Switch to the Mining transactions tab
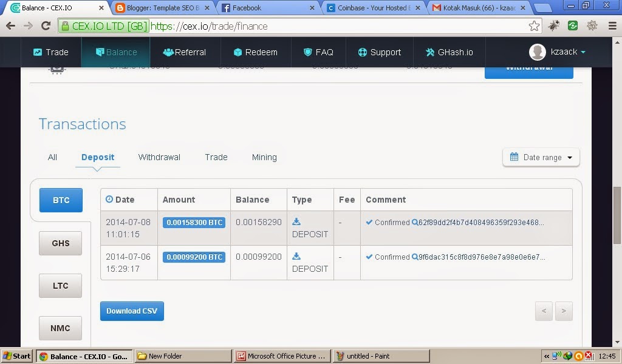622x364 pixels. (x=264, y=157)
